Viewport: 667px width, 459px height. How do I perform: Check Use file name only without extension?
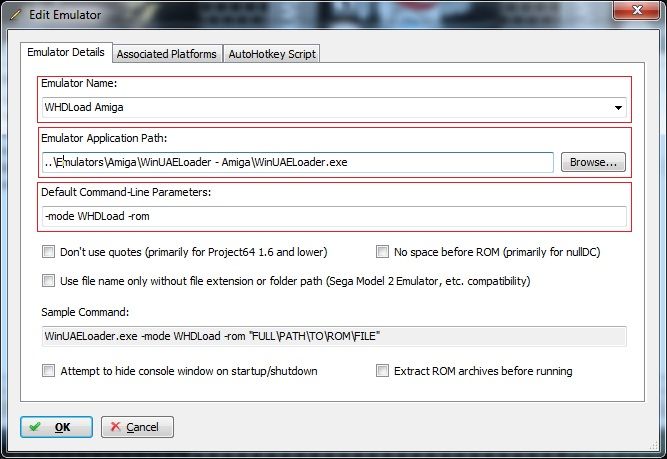tap(48, 281)
